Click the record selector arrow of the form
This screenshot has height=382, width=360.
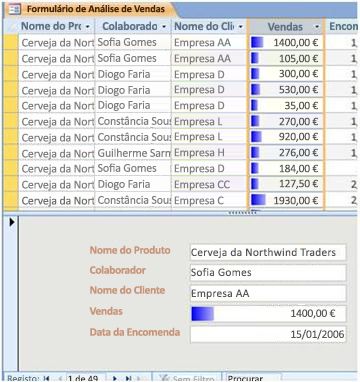pos(12,222)
